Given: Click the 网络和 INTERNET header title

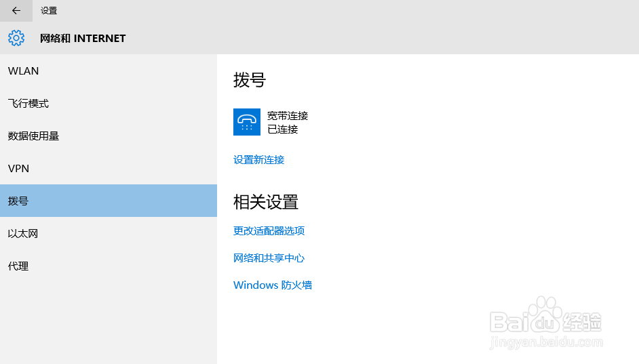Looking at the screenshot, I should pyautogui.click(x=83, y=38).
